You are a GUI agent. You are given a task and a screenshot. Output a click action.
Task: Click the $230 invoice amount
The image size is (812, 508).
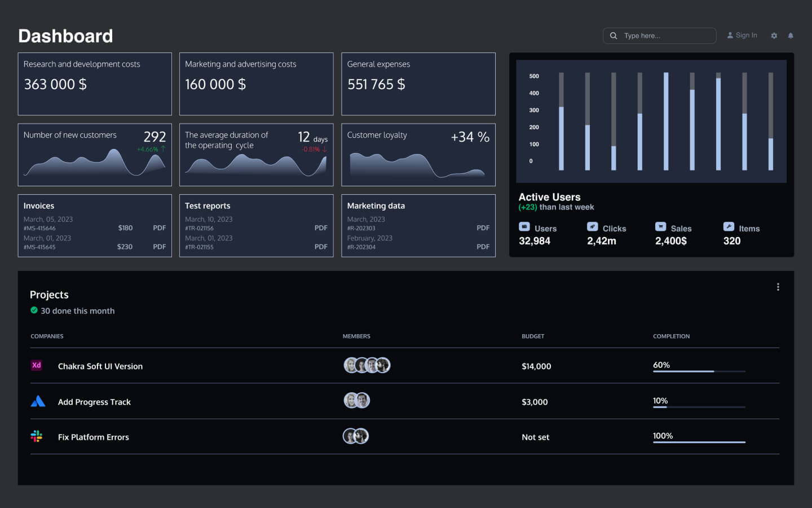[125, 247]
